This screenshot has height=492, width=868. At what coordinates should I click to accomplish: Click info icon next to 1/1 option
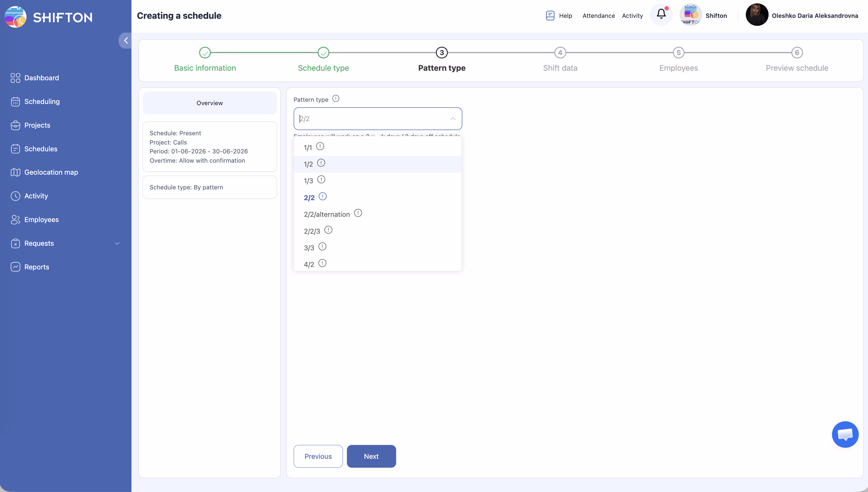(320, 146)
